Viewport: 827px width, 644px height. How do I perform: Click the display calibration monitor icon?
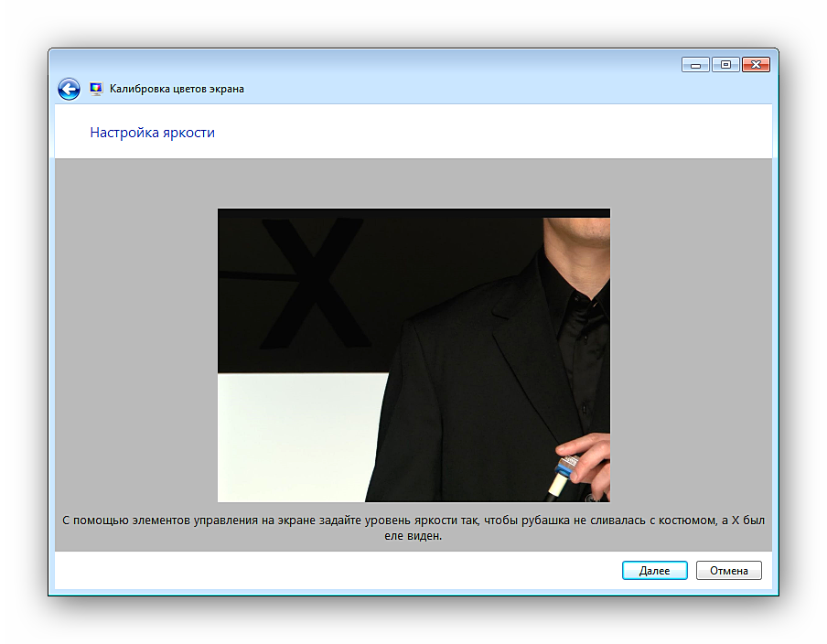pyautogui.click(x=96, y=89)
